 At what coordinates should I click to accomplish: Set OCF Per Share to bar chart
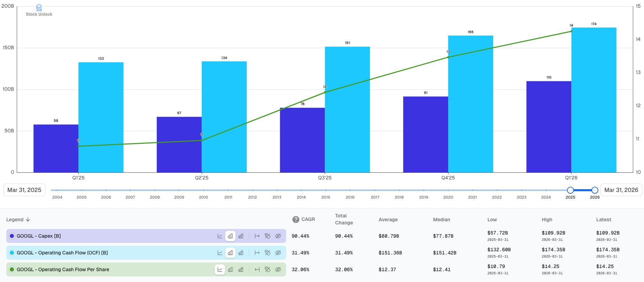coord(230,269)
